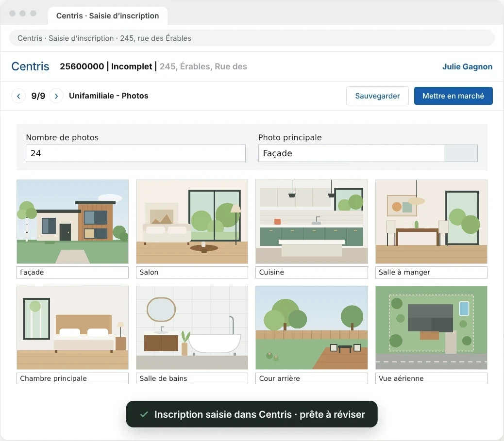
Task: Go to the previous section with left chevron
Action: point(18,96)
